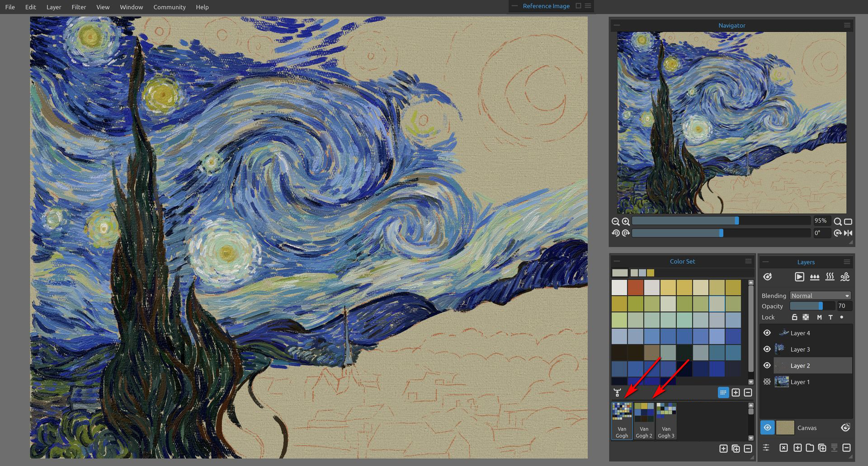This screenshot has height=466, width=868.
Task: Add a new color set
Action: [723, 448]
